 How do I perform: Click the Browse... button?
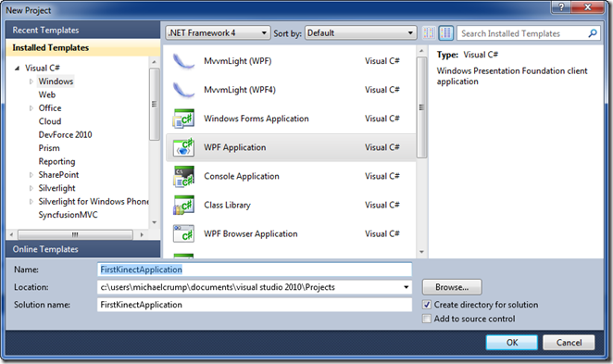coord(452,287)
